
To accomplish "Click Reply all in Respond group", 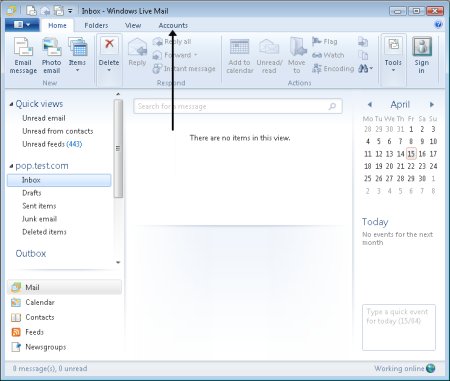I will point(172,42).
